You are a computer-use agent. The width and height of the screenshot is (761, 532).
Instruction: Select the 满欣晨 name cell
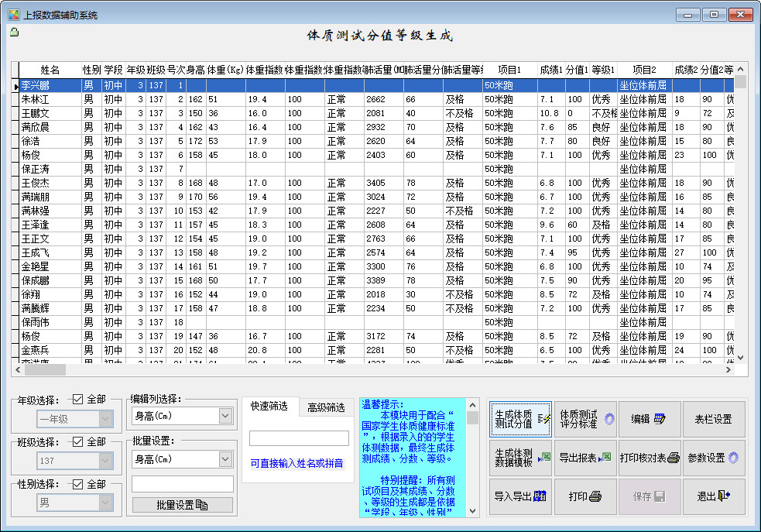click(50, 127)
